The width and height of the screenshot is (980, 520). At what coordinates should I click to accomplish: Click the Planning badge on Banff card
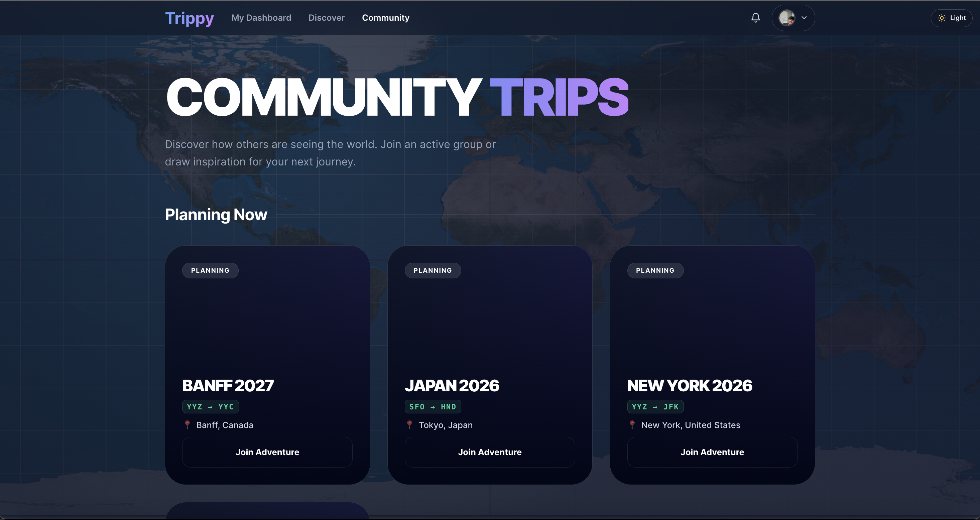coord(210,270)
